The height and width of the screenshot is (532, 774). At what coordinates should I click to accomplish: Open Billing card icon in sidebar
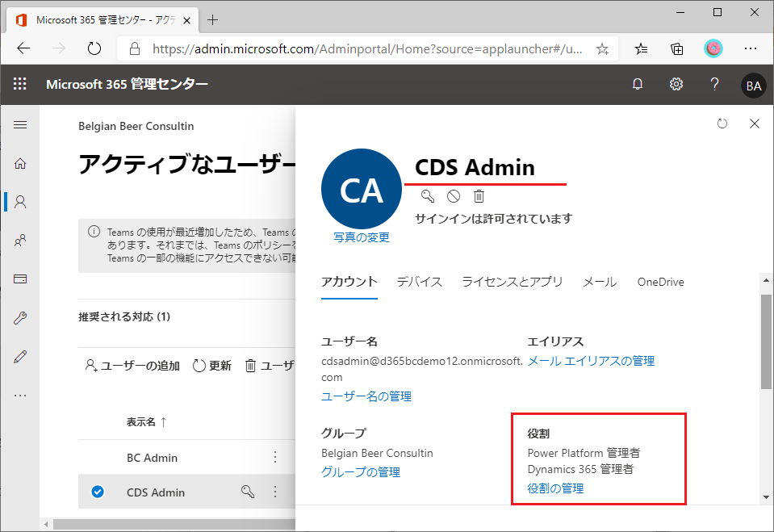20,279
